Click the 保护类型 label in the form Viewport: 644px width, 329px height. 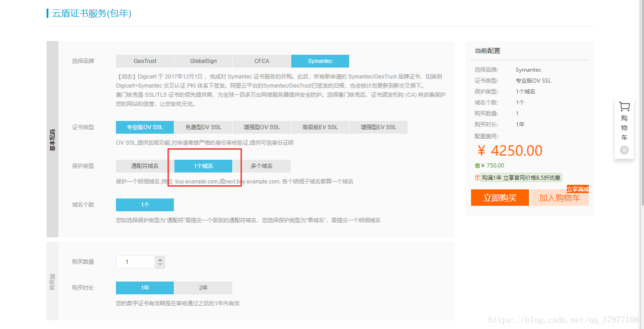(x=83, y=166)
